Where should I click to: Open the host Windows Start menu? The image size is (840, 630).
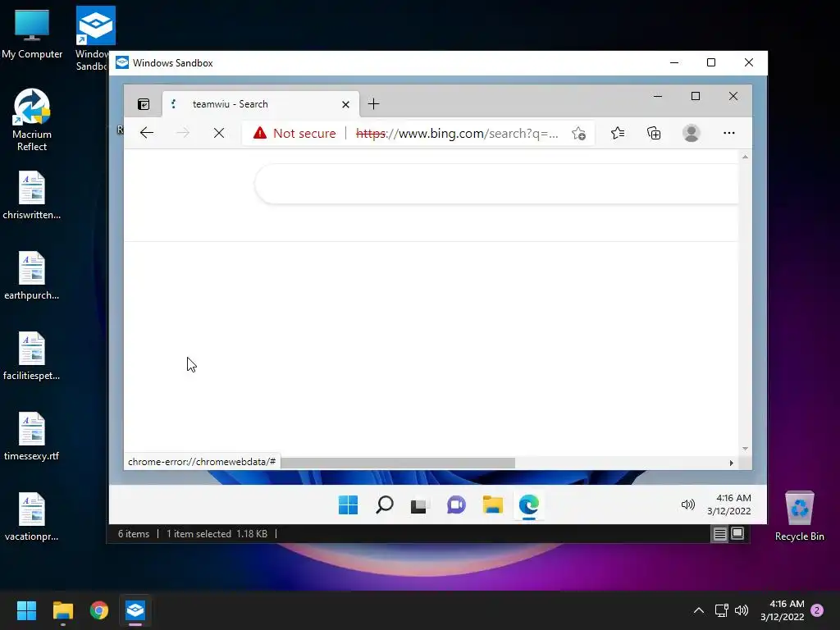tap(26, 610)
